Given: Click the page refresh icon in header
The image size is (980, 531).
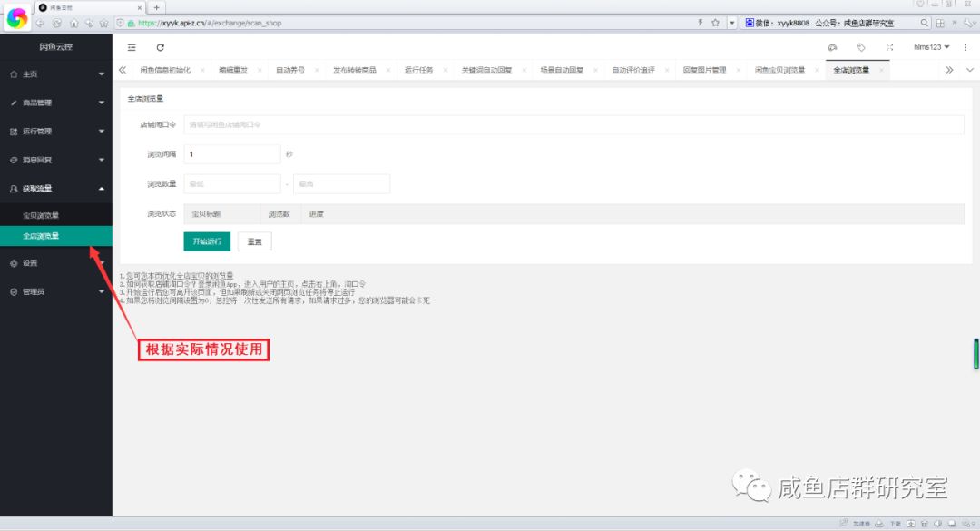Looking at the screenshot, I should (161, 47).
